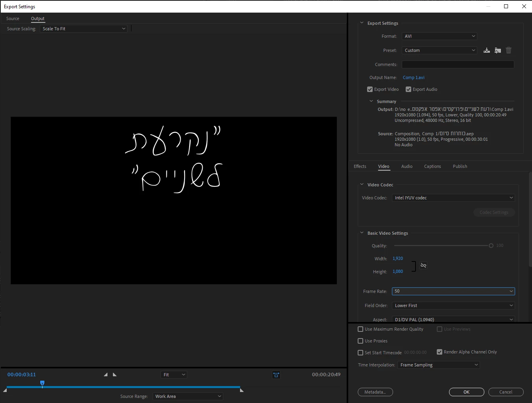Click the Set In Point triangle icon
The width and height of the screenshot is (532, 403).
pyautogui.click(x=105, y=375)
